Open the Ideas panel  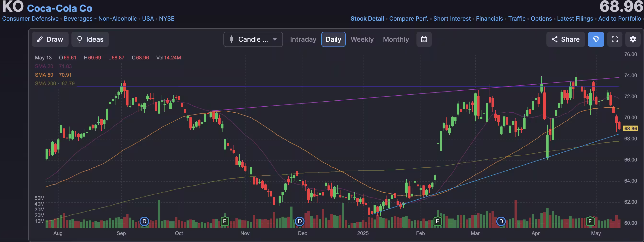tap(90, 39)
